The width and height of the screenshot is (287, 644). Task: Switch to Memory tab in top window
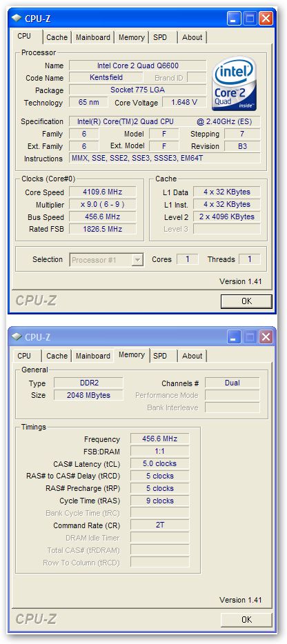(x=132, y=37)
